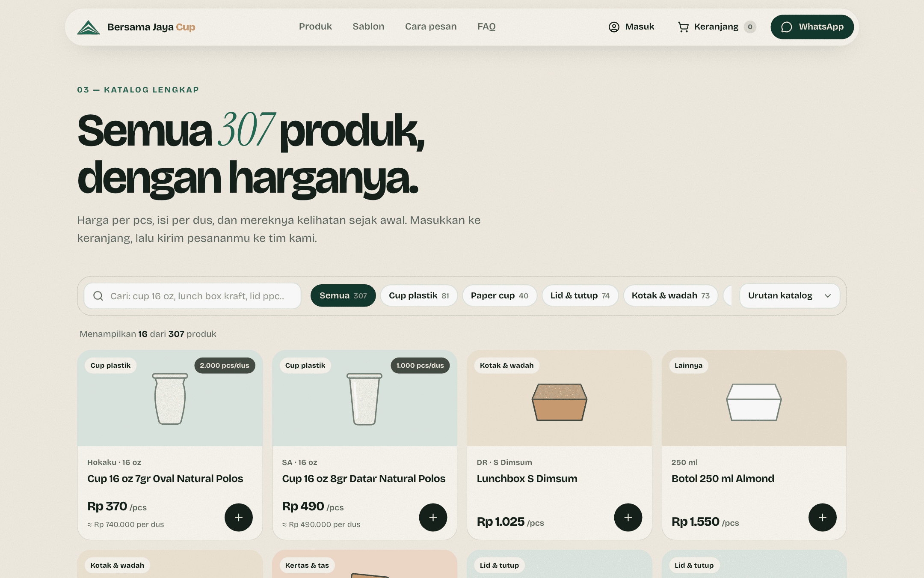
Task: Click the Rp 740.000 per dus text
Action: 126,524
